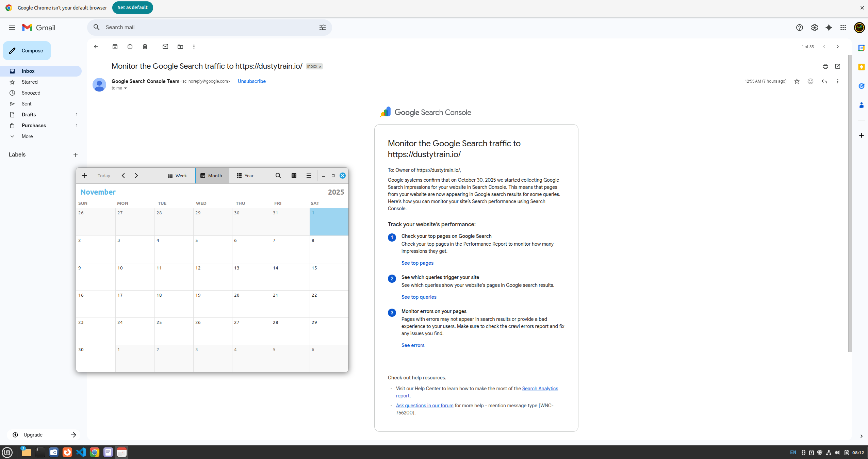Mark the message as unread
Screen dimensions: 868x459
tap(165, 47)
